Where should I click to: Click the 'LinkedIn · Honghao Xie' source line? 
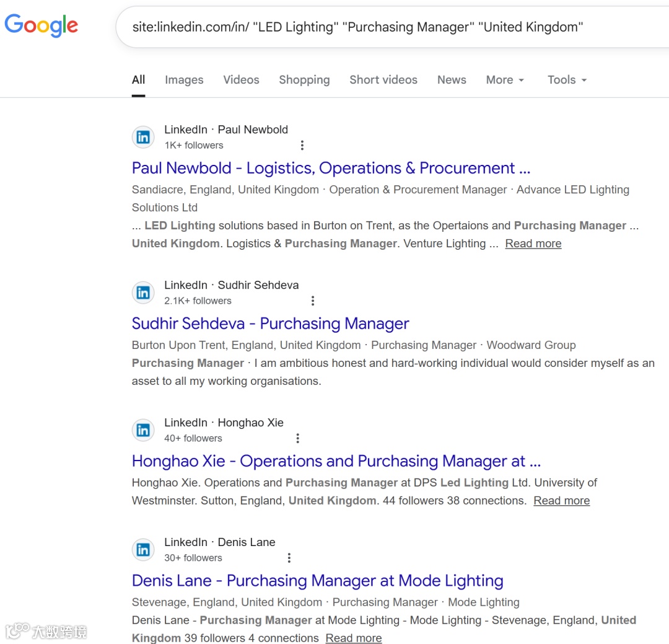coord(224,422)
